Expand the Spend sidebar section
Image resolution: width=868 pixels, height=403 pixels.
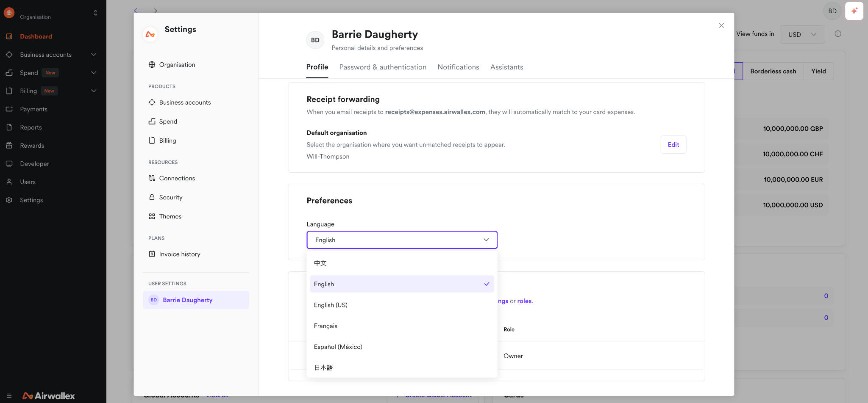pyautogui.click(x=94, y=73)
